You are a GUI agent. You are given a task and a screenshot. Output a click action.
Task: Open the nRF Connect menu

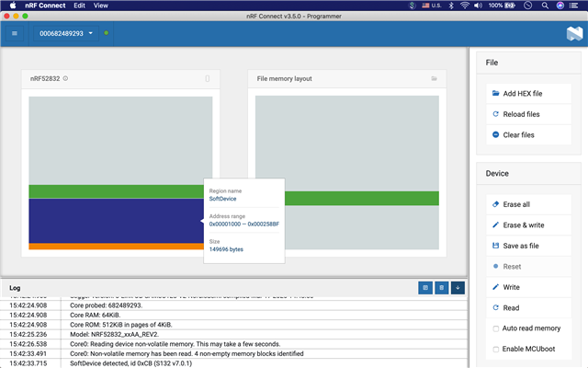coord(45,6)
